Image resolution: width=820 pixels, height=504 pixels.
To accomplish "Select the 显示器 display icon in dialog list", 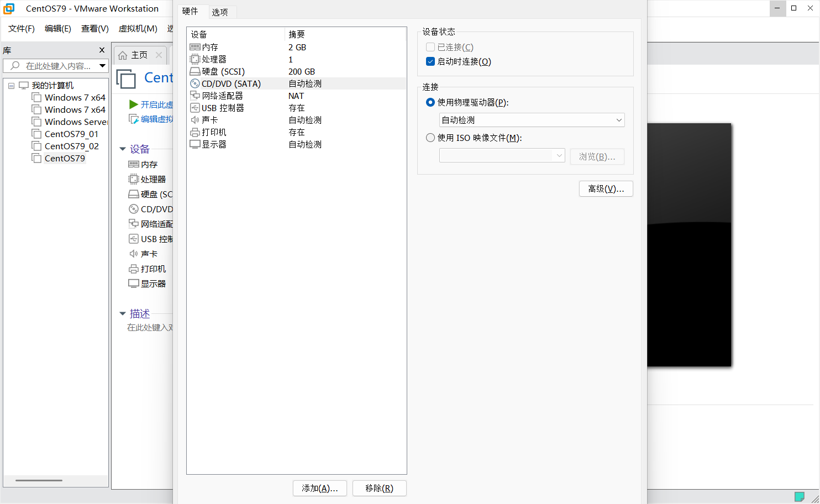I will click(x=195, y=144).
